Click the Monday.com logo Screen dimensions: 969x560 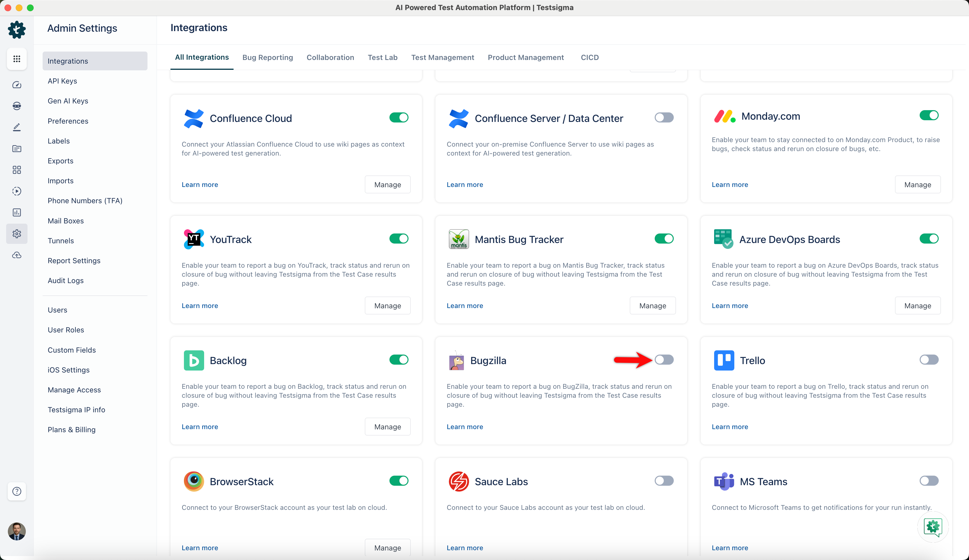click(x=725, y=116)
